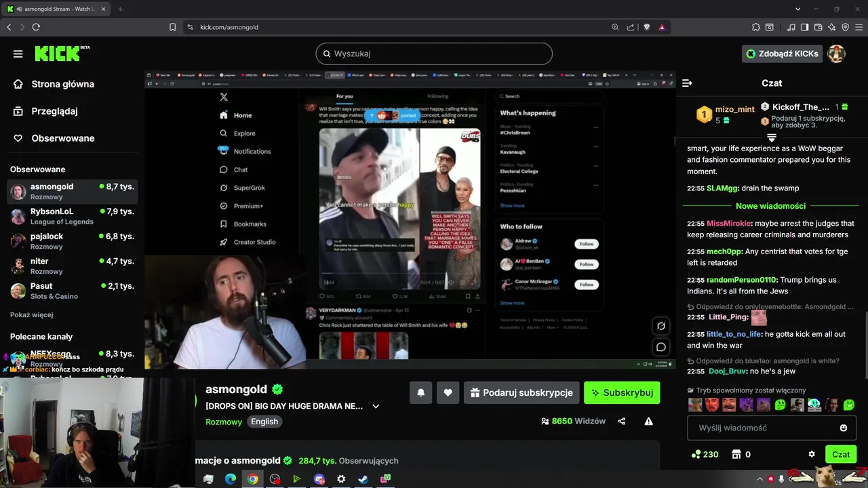Screen dimensions: 868x488
Task: Open the hamburger menu beside the Kick logo
Action: point(18,54)
